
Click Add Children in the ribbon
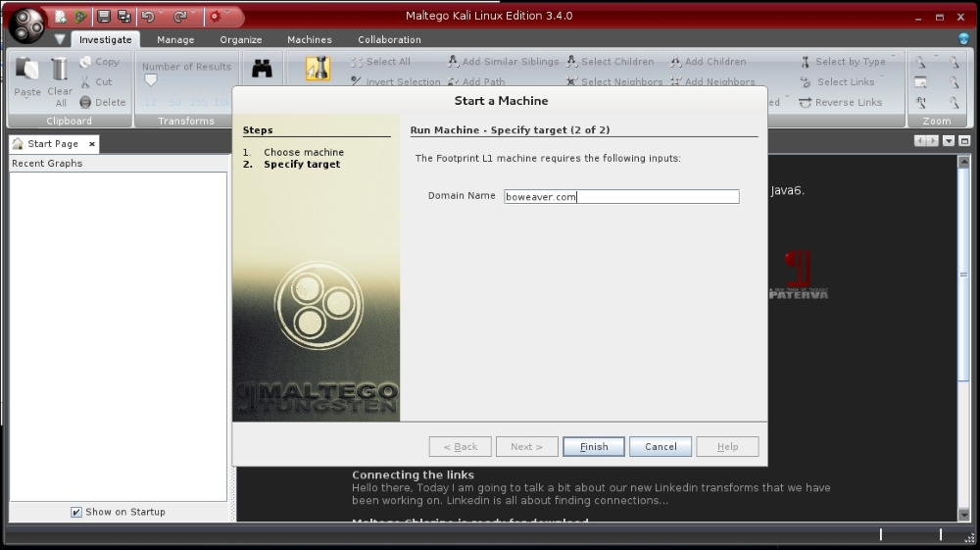point(709,62)
